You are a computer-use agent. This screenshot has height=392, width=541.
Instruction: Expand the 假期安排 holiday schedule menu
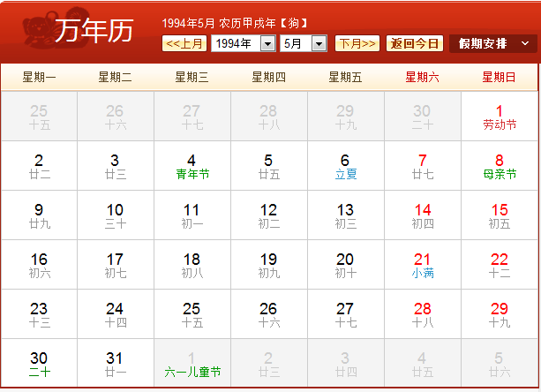(493, 43)
